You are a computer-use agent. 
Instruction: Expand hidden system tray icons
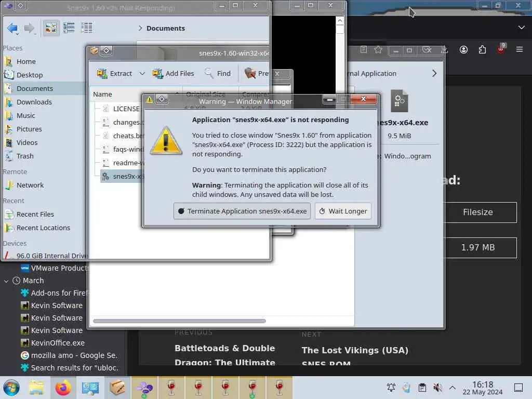pyautogui.click(x=453, y=387)
